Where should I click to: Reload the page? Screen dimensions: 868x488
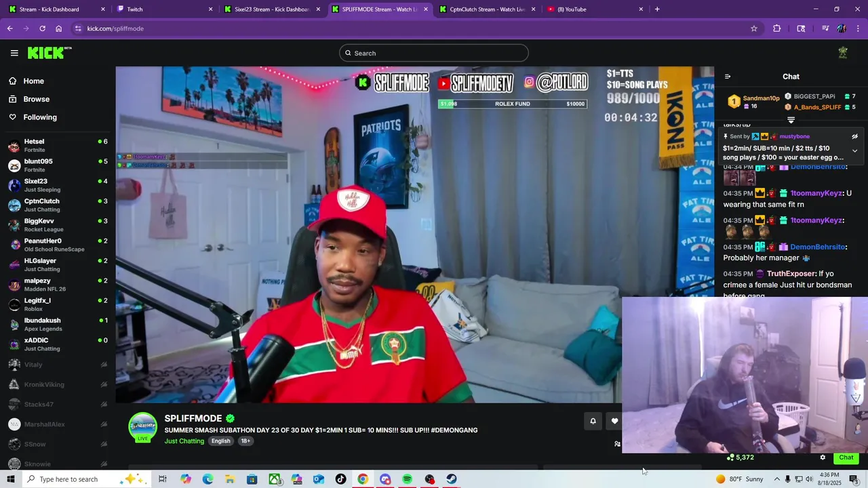click(42, 28)
